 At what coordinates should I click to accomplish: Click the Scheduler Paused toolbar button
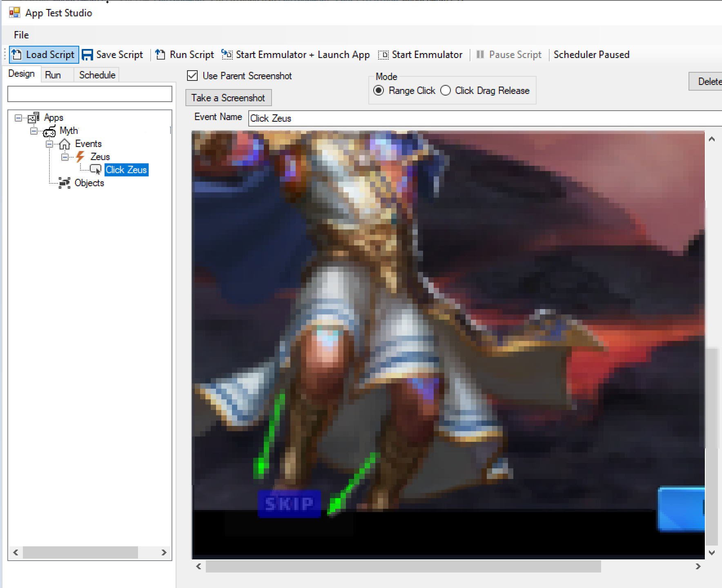tap(591, 55)
